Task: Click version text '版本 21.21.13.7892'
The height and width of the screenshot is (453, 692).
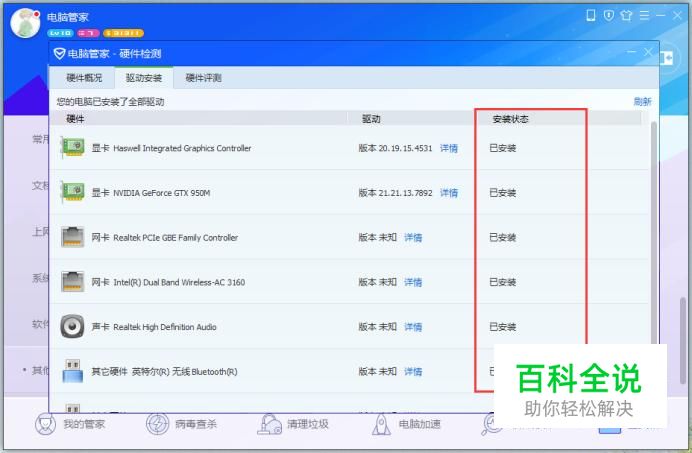Action: point(395,193)
